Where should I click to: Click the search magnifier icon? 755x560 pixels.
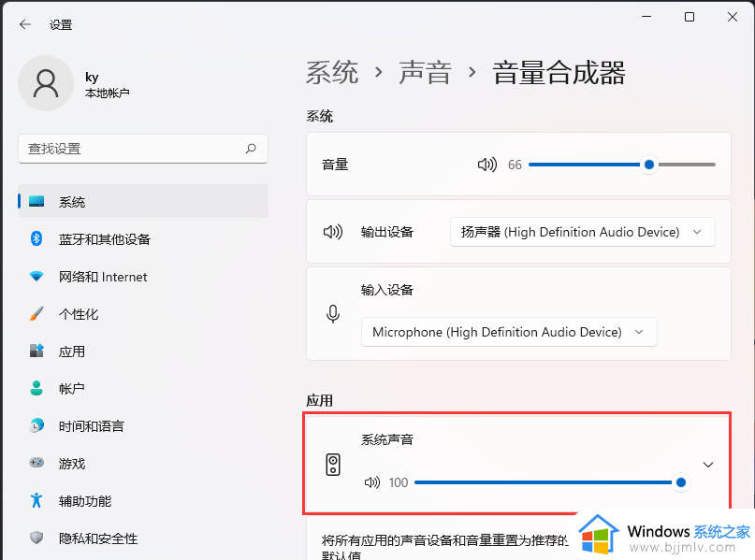[x=251, y=149]
